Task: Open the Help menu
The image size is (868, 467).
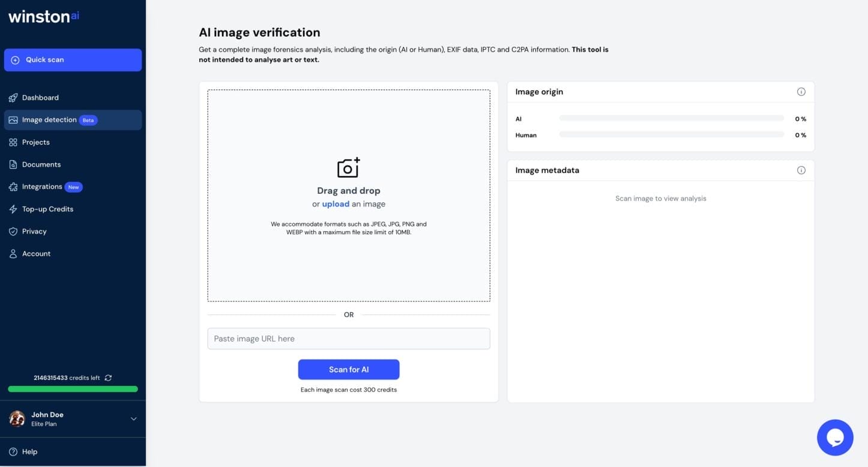Action: [x=29, y=451]
